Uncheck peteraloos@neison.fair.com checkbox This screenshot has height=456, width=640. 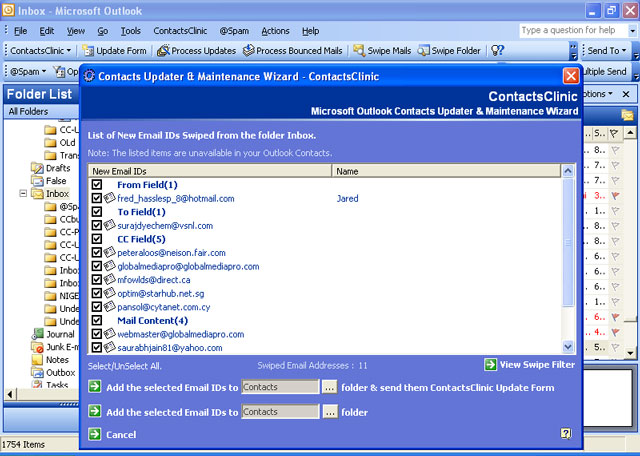click(x=97, y=252)
